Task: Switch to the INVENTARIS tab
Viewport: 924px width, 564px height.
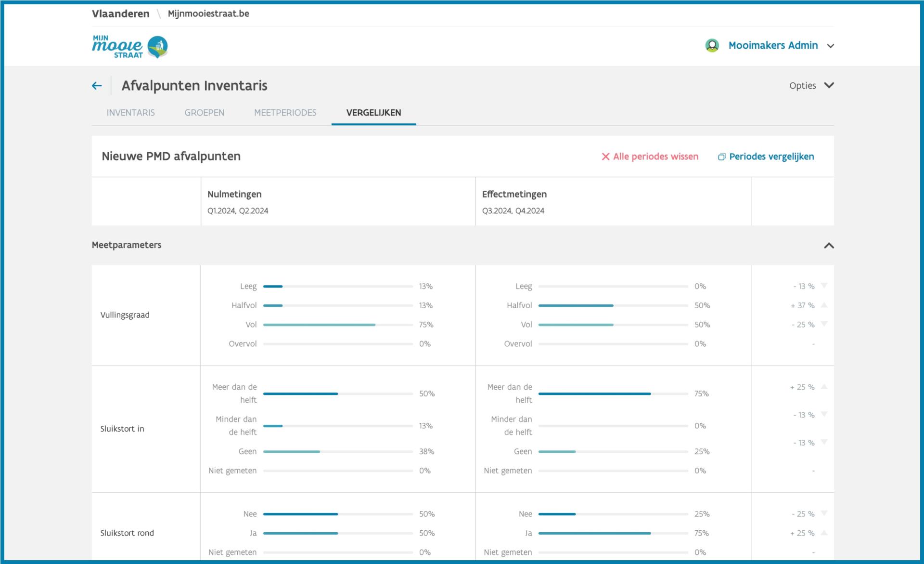Action: (131, 113)
